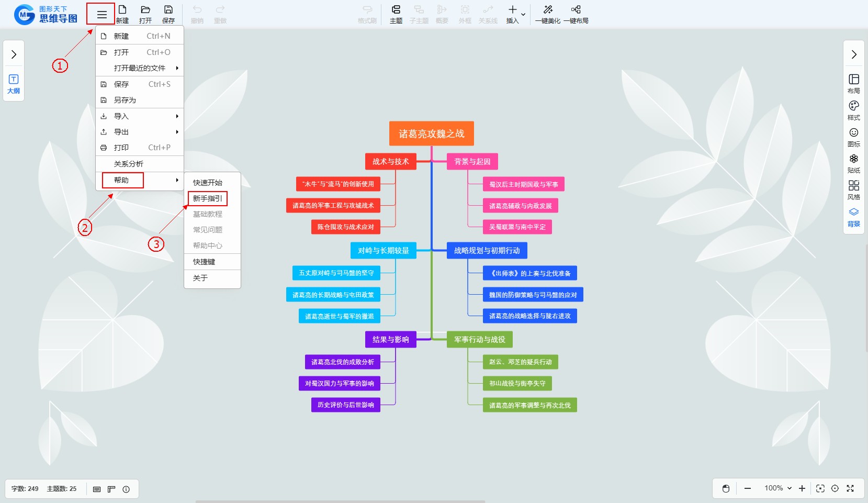The width and height of the screenshot is (868, 503).
Task: Expand the 导出 export submenu
Action: 139,132
